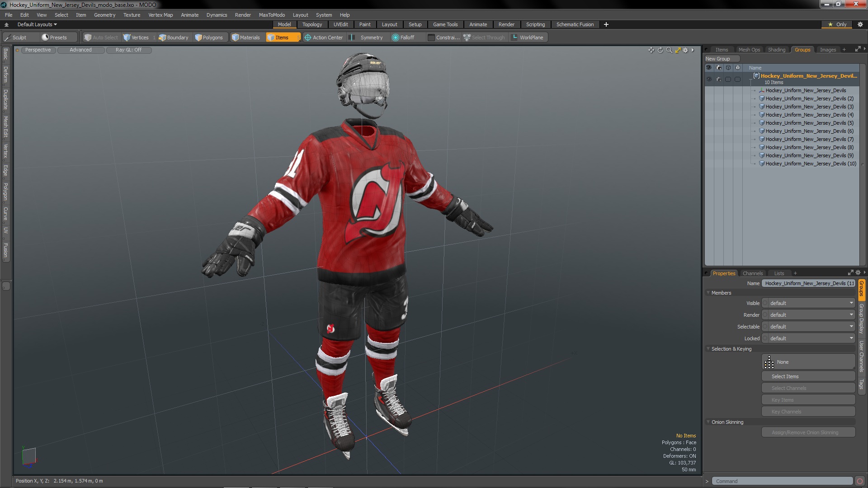Open WorkPlane options
The image size is (868, 488).
(528, 38)
